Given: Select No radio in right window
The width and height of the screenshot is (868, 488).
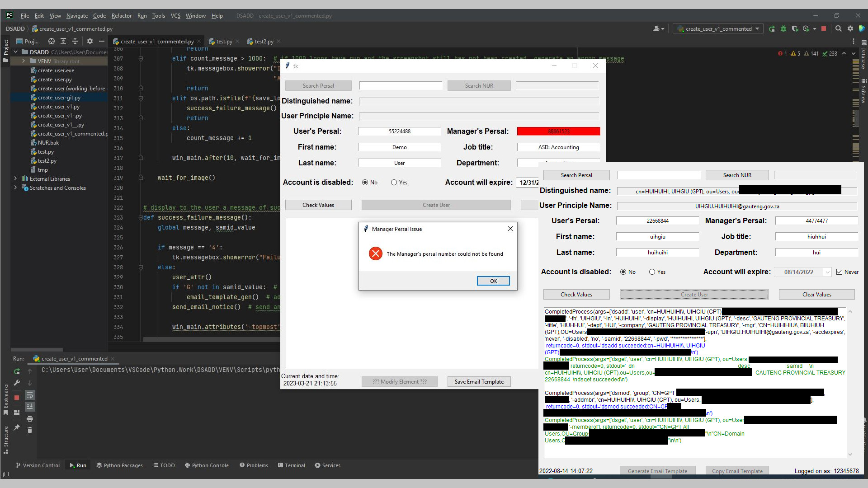Looking at the screenshot, I should 623,272.
